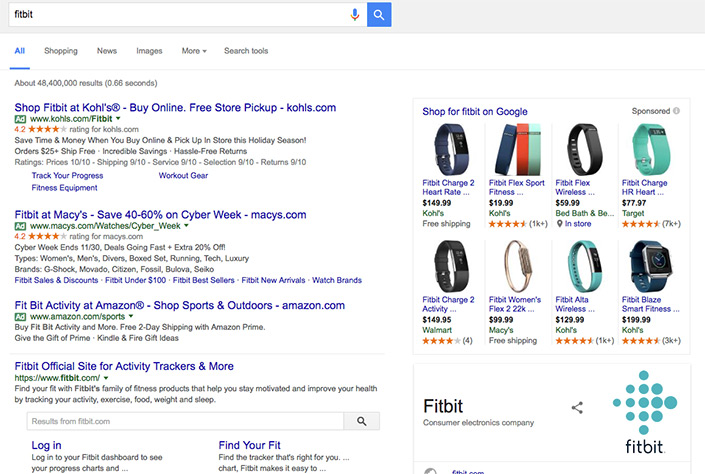
Task: Click the Sponsored info icon
Action: click(676, 111)
